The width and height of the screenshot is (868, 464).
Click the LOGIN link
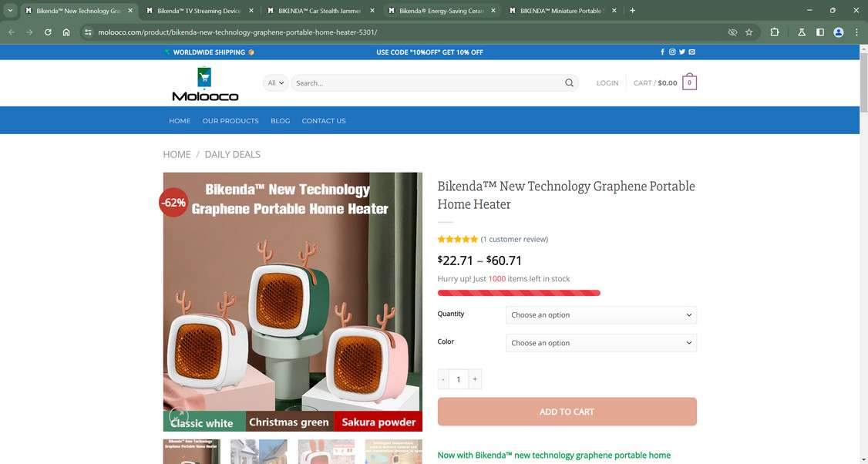tap(607, 83)
